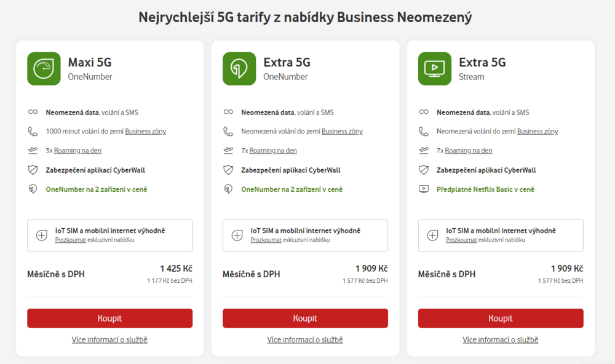
Task: Click the IoT SIM shield icon in Maxi 5G card
Action: click(x=42, y=235)
